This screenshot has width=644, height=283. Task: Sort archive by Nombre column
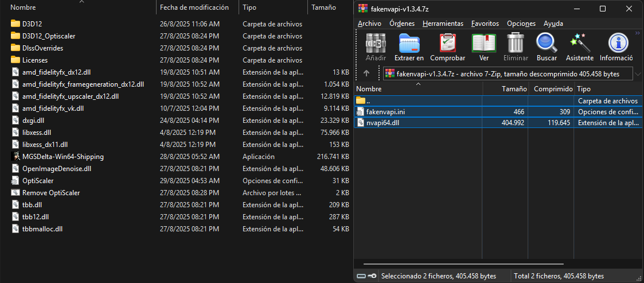click(x=417, y=88)
